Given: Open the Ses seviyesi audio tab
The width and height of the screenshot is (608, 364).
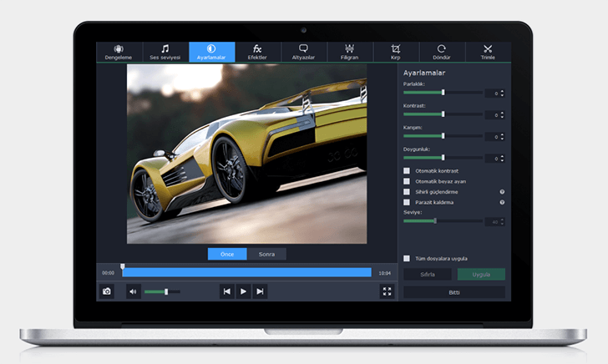Looking at the screenshot, I should coord(165,52).
